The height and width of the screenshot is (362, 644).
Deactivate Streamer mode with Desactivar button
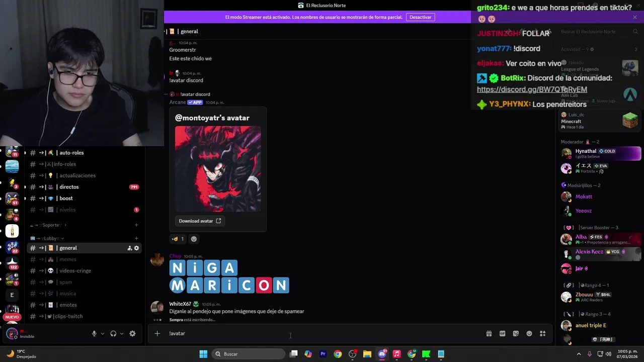tap(420, 17)
